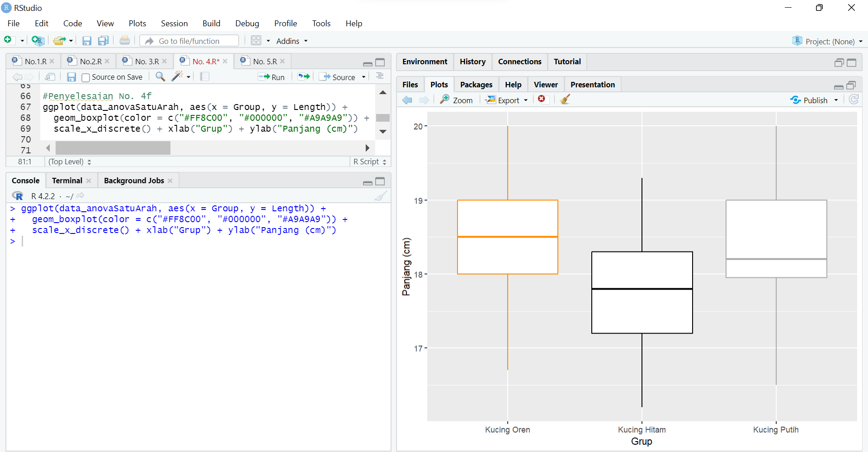Screen dimensions: 868x452
Task: Print the current source file
Action: [125, 40]
